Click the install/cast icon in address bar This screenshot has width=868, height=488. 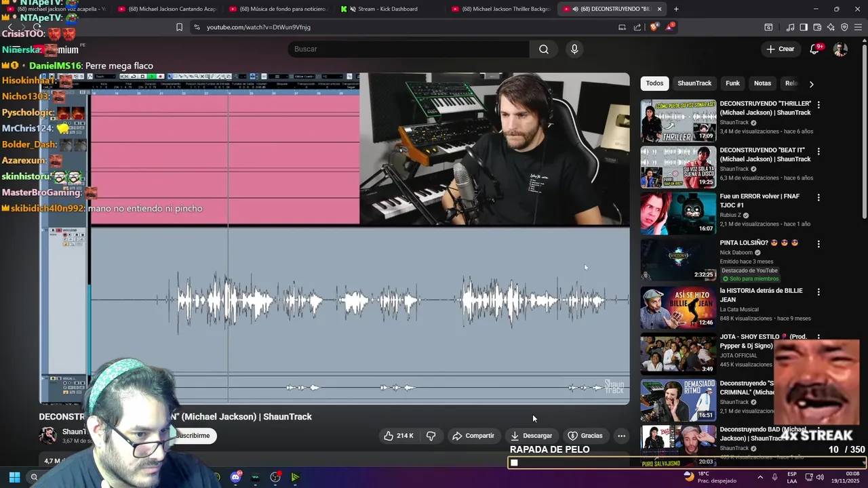(622, 27)
